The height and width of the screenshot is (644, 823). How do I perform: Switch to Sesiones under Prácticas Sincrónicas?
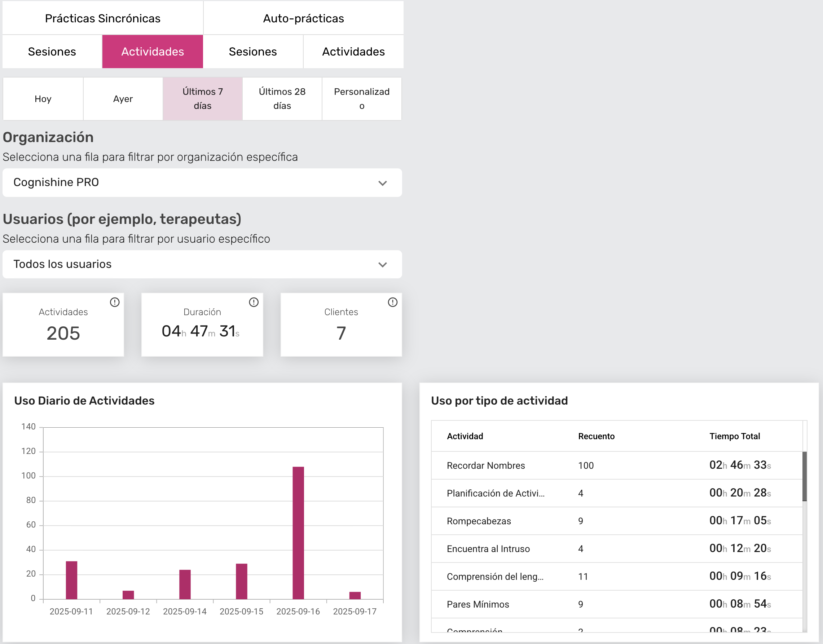tap(52, 52)
